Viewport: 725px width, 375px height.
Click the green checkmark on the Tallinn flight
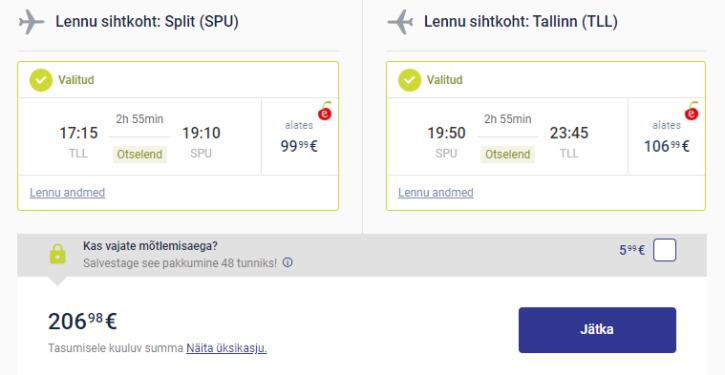coord(409,80)
